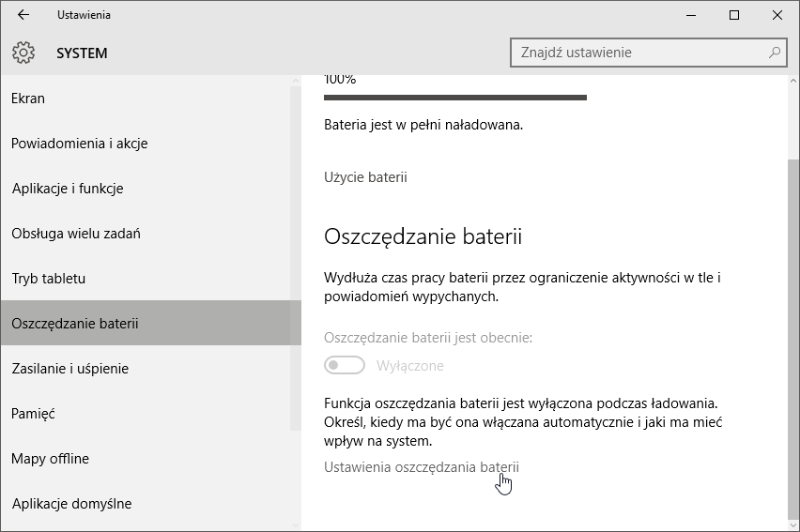
Task: Click the Znajdź ustawienie search field
Action: tap(638, 53)
